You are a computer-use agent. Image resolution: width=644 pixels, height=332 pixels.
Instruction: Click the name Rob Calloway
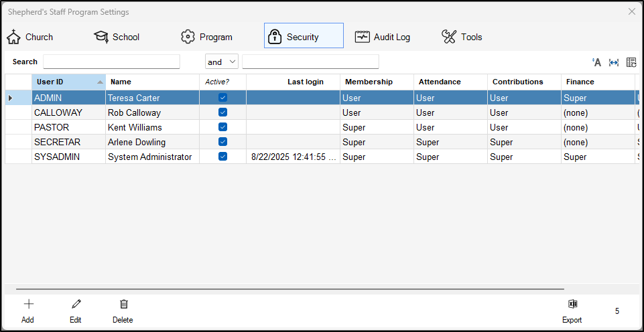pyautogui.click(x=134, y=113)
